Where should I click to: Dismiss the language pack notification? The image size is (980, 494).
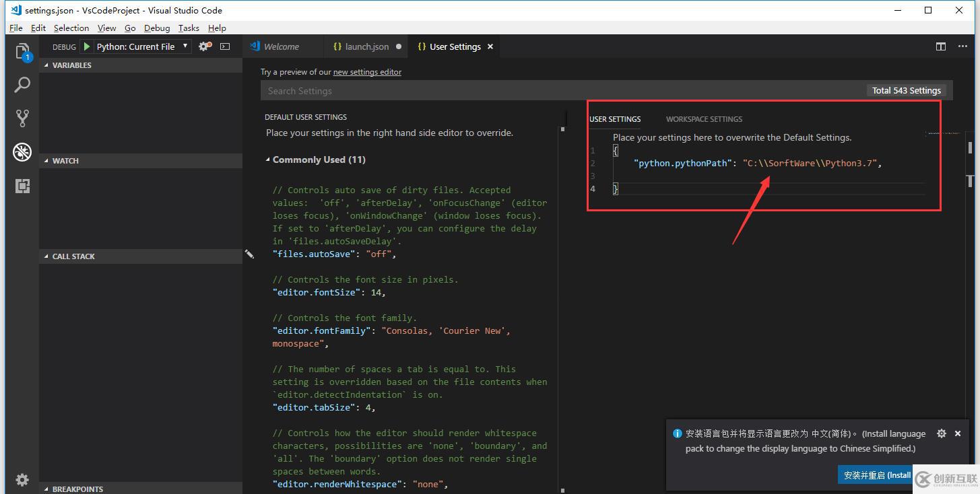click(958, 433)
